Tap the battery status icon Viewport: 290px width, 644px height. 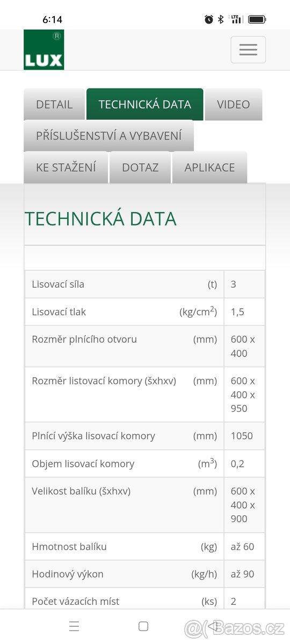pyautogui.click(x=257, y=19)
